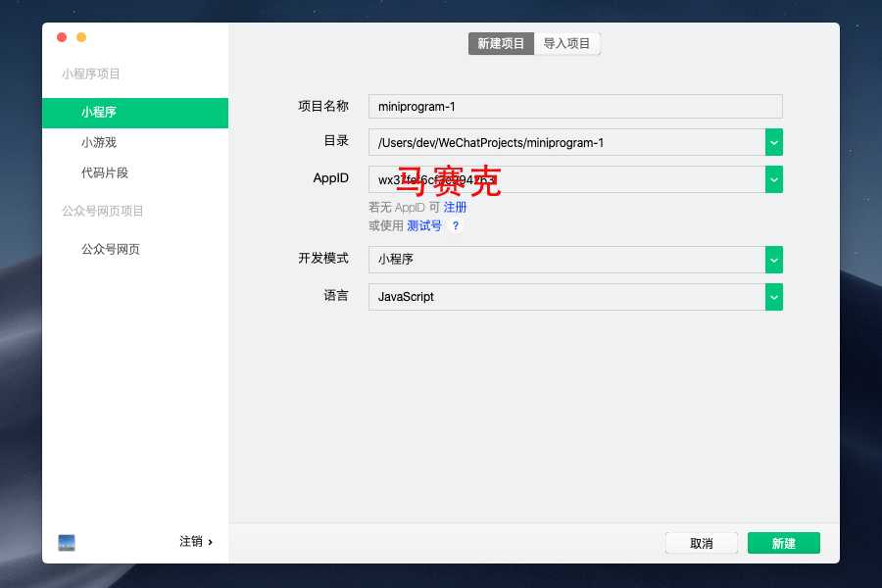Open the 语言 JavaScript dropdown arrow
This screenshot has width=882, height=588.
click(774, 297)
